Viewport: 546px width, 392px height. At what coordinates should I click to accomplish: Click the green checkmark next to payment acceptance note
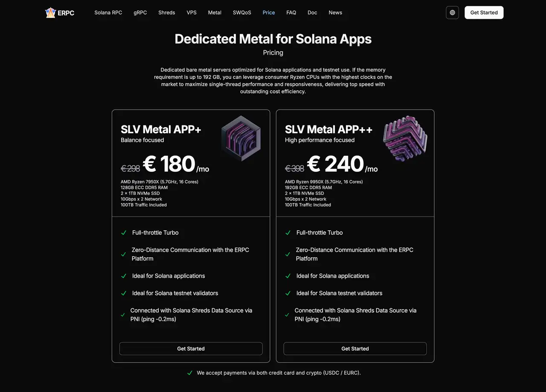click(190, 372)
